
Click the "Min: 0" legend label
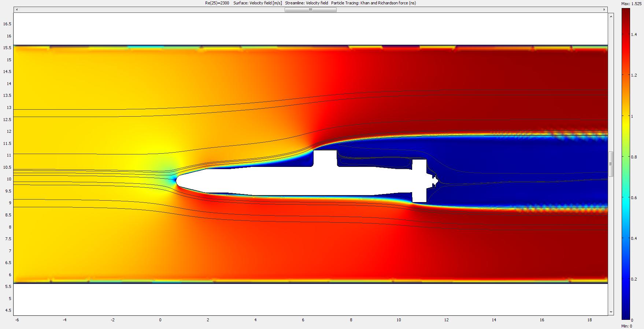click(x=627, y=326)
